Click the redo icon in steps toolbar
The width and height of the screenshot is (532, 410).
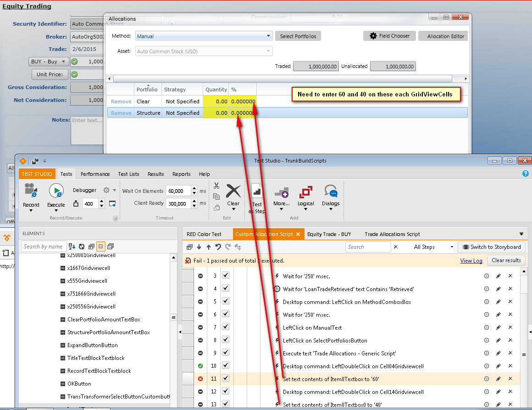pos(227,247)
